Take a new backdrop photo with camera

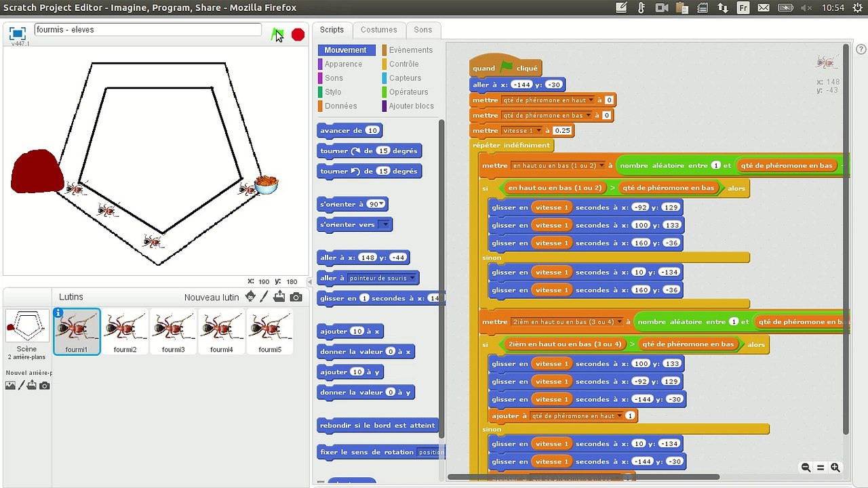(44, 386)
